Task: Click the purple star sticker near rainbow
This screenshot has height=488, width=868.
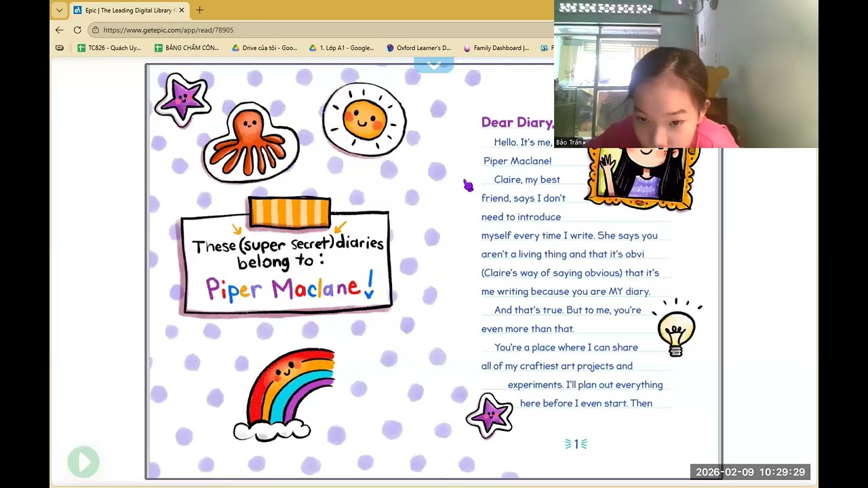Action: 490,415
